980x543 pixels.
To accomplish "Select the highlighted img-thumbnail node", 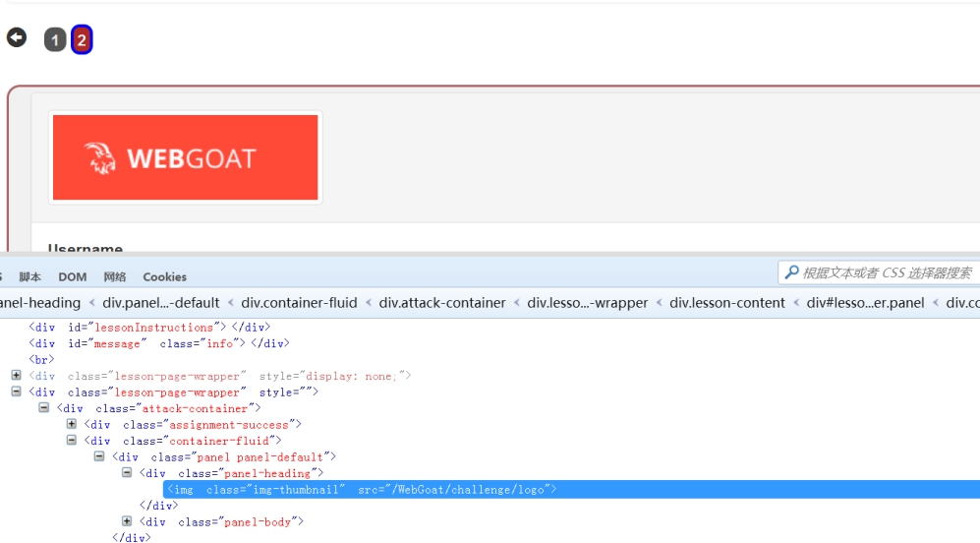I will pyautogui.click(x=571, y=489).
